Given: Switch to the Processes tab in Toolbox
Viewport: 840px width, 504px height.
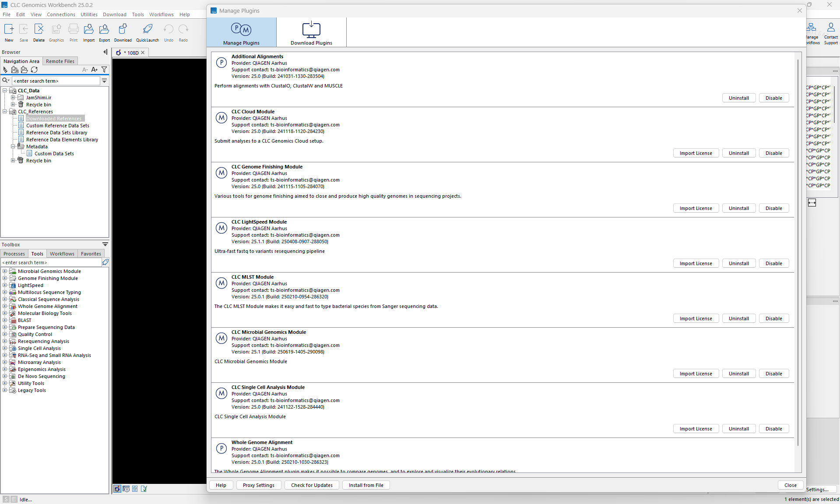Looking at the screenshot, I should coord(14,254).
